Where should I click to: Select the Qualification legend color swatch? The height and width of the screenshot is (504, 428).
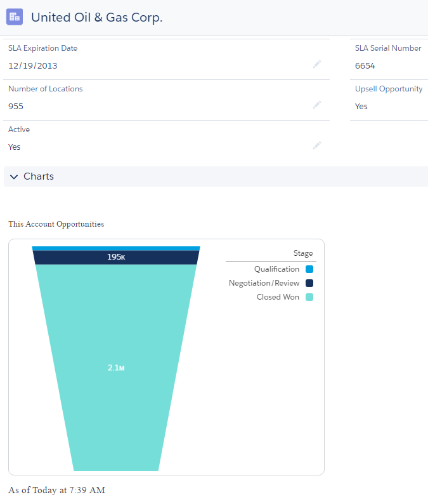[x=309, y=269]
